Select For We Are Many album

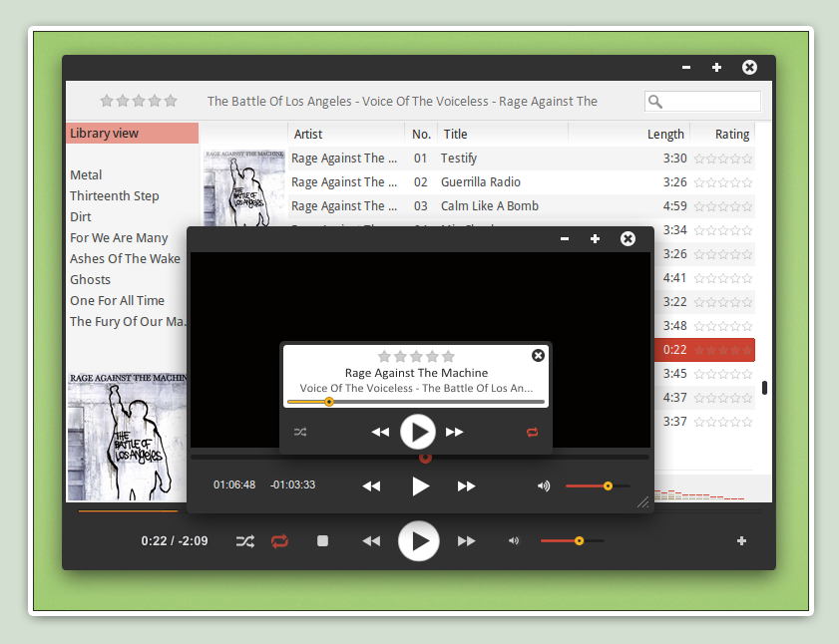click(119, 237)
